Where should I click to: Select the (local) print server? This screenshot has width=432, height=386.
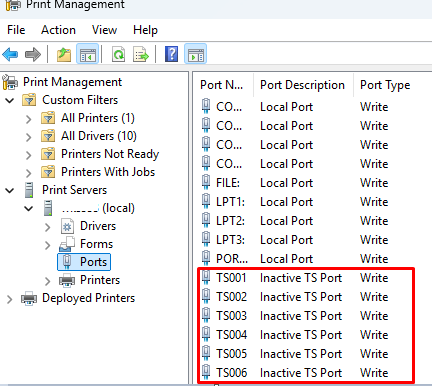coord(98,208)
